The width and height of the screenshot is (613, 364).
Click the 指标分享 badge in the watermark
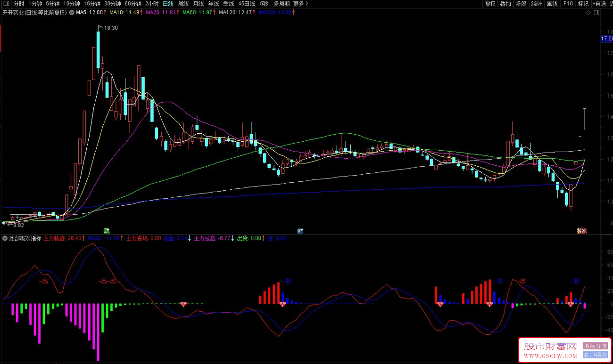tap(595, 346)
